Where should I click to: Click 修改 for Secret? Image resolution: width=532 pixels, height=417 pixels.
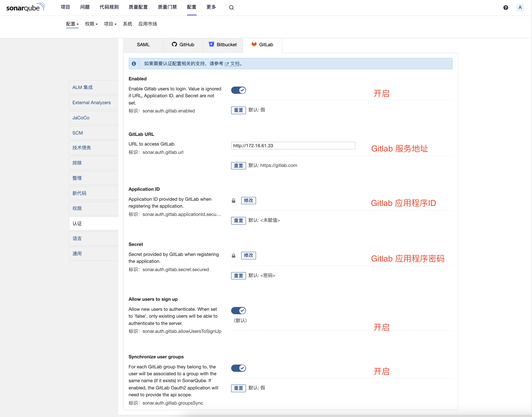tap(248, 256)
